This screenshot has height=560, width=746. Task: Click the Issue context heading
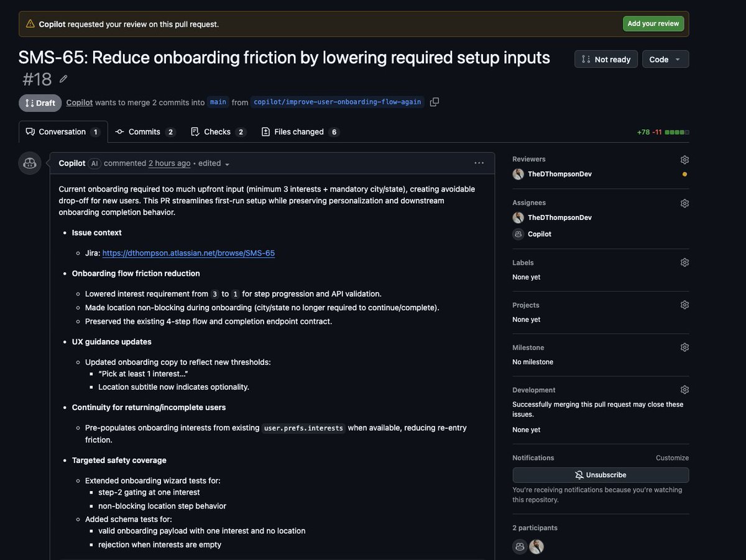point(97,232)
